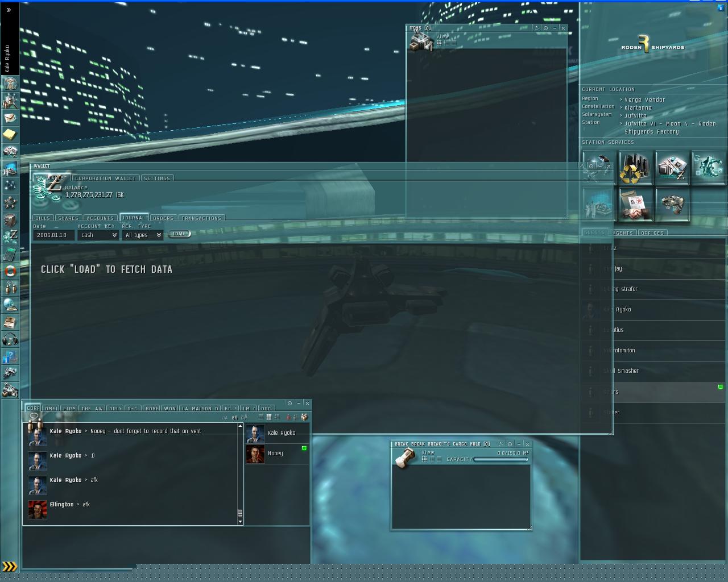Select the middle chat message layout mode

(269, 417)
